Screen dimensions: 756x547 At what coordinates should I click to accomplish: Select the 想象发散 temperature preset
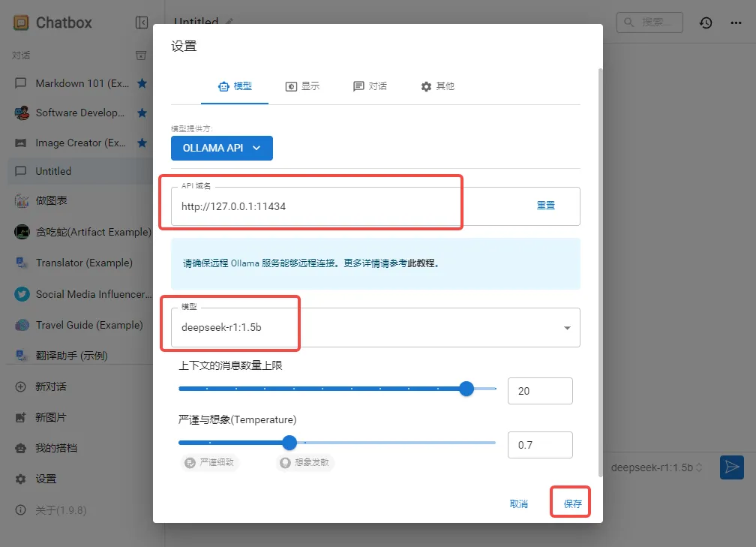pos(304,462)
